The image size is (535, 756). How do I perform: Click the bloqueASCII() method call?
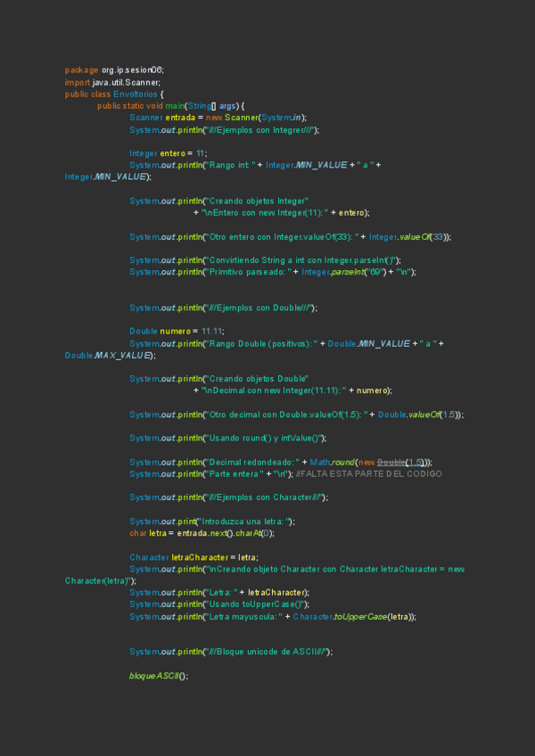(158, 676)
